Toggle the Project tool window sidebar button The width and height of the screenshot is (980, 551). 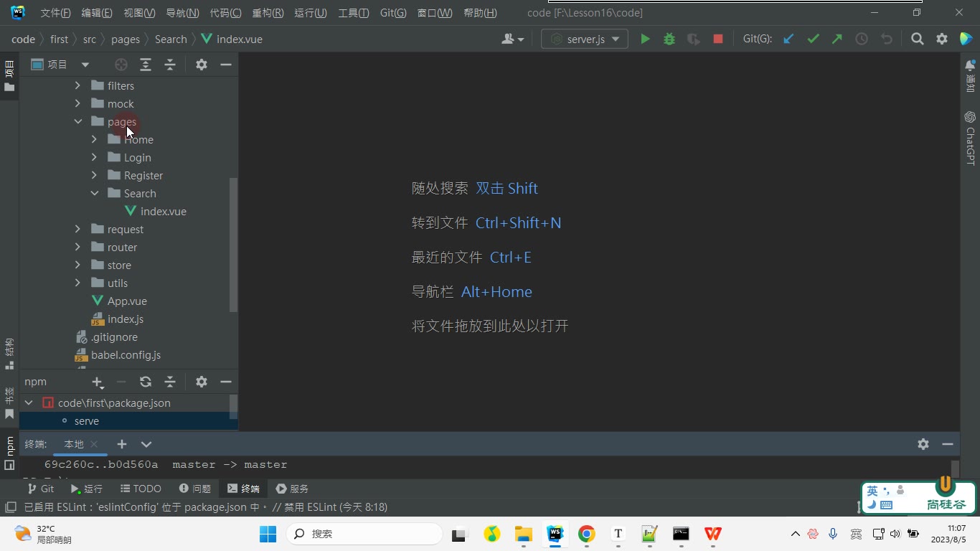9,76
